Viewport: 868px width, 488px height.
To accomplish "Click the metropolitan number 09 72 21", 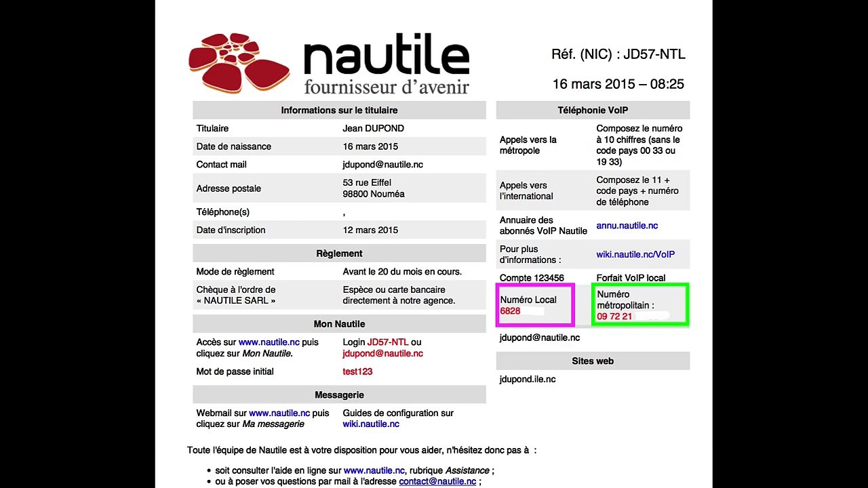I will [x=614, y=317].
